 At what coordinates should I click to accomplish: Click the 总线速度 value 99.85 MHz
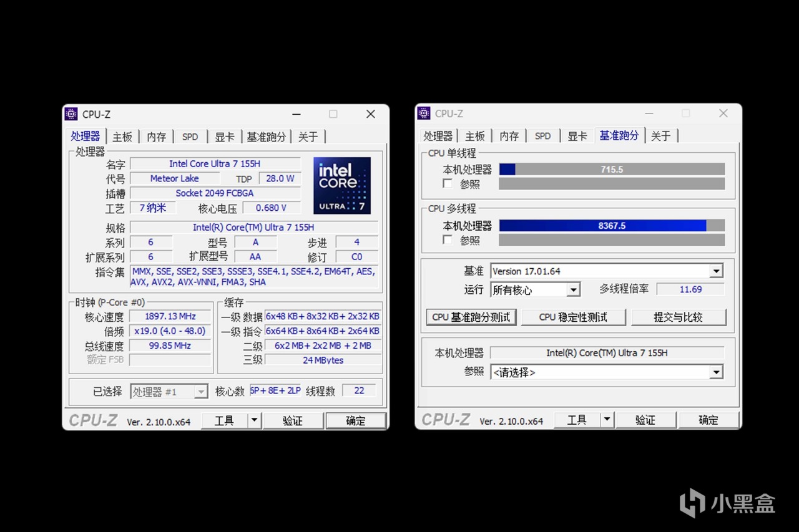pos(170,346)
